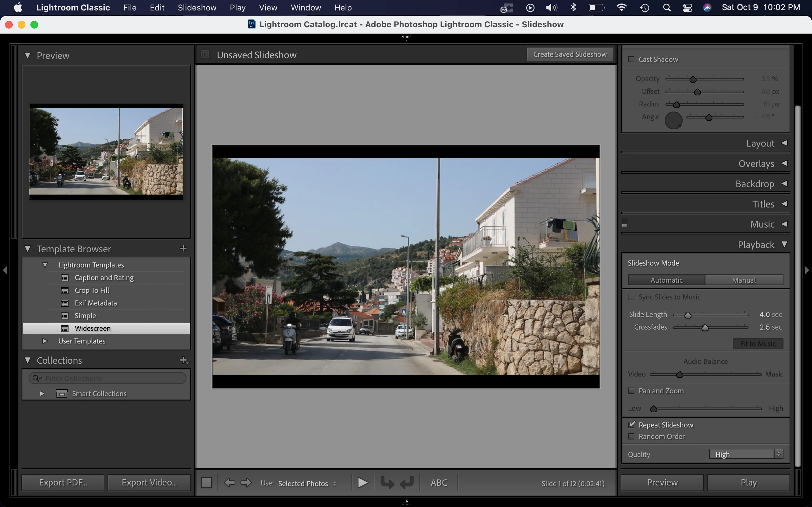Click the stop slideshow square icon
The height and width of the screenshot is (507, 812).
206,483
